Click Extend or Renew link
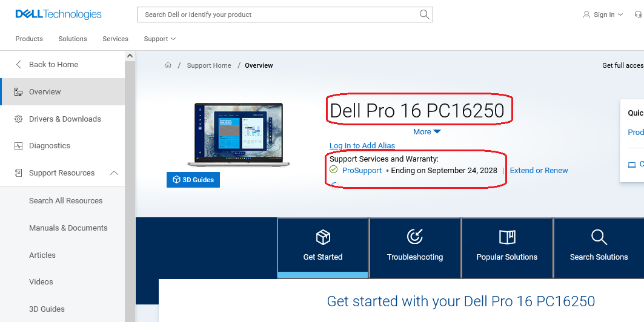The width and height of the screenshot is (644, 322). (539, 170)
